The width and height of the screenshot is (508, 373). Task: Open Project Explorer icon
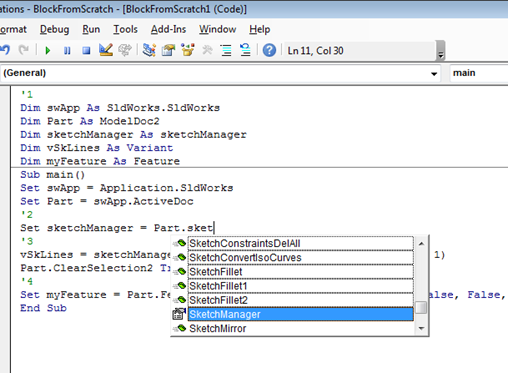tap(149, 50)
